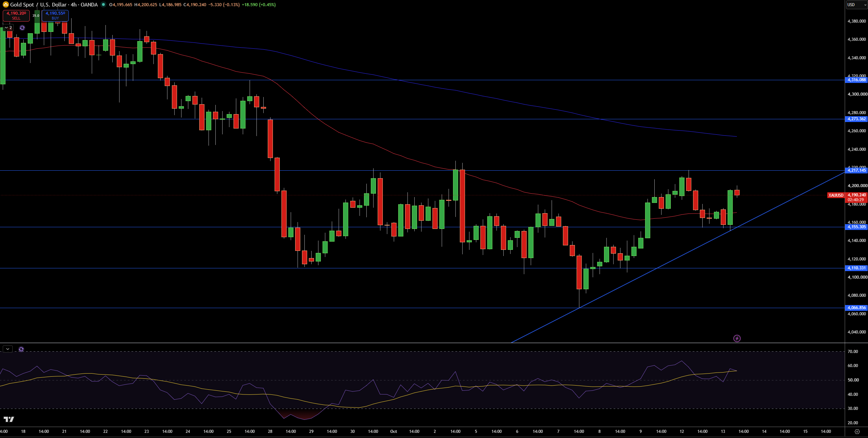Click the green +18.590 (+0.45%) change
Image resolution: width=868 pixels, height=438 pixels.
point(259,5)
